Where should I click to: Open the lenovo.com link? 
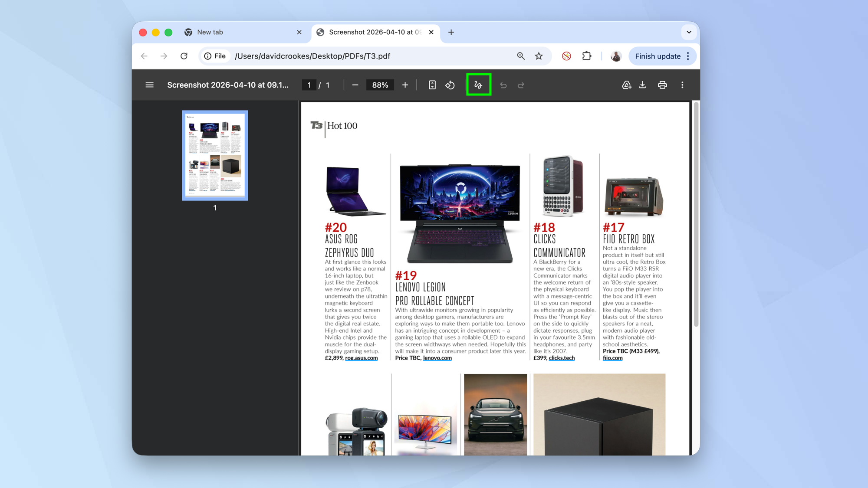[437, 358]
